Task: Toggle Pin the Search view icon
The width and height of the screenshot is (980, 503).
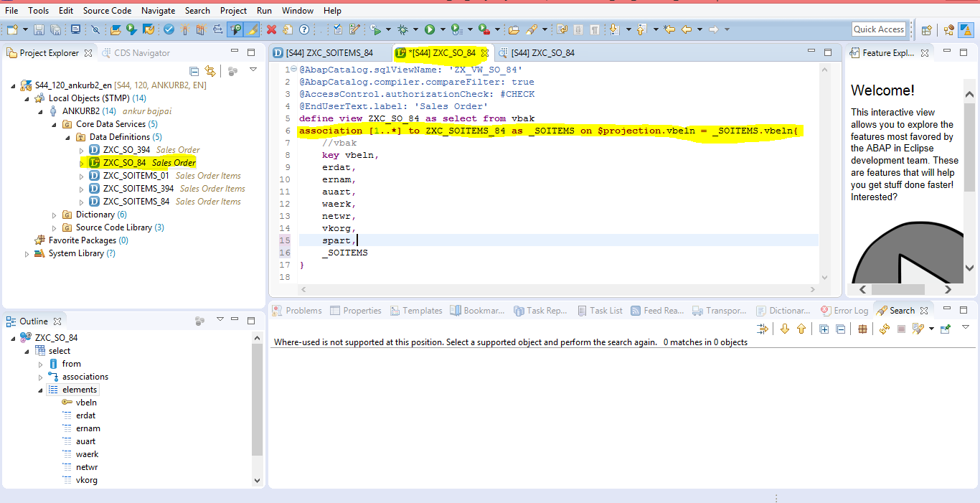Action: coord(946,329)
